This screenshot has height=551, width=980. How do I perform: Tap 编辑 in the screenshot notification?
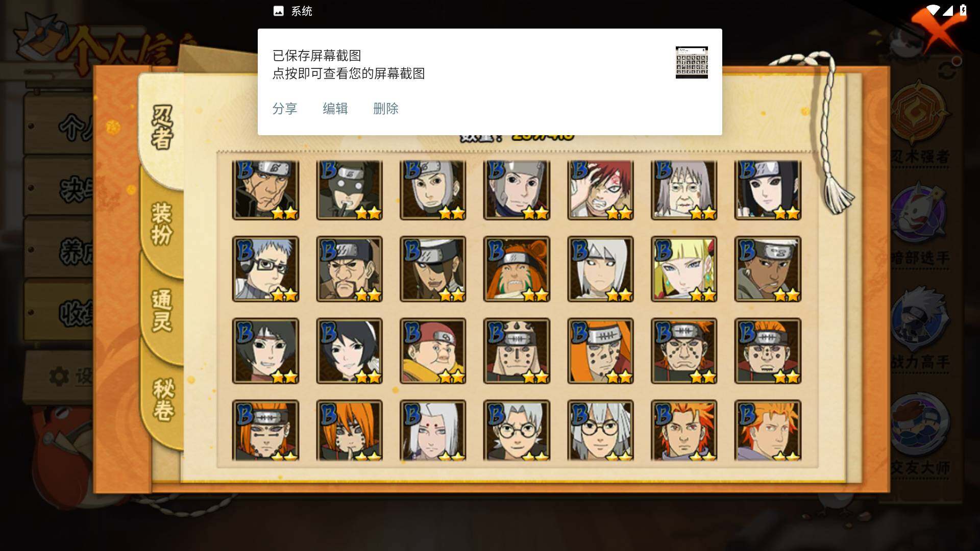pyautogui.click(x=335, y=109)
